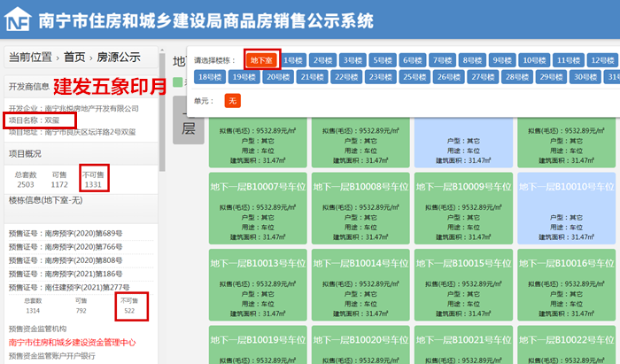This screenshot has height=364, width=620.
Task: Choose the 5号楼 building
Action: point(383,60)
